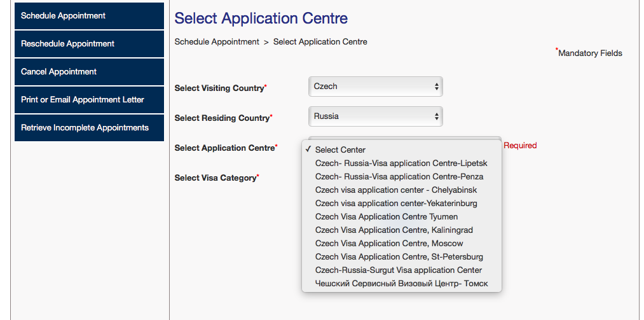Pick Czech visa application center - Chelyabinsk
Viewport: 644px width, 320px height.
pyautogui.click(x=396, y=190)
